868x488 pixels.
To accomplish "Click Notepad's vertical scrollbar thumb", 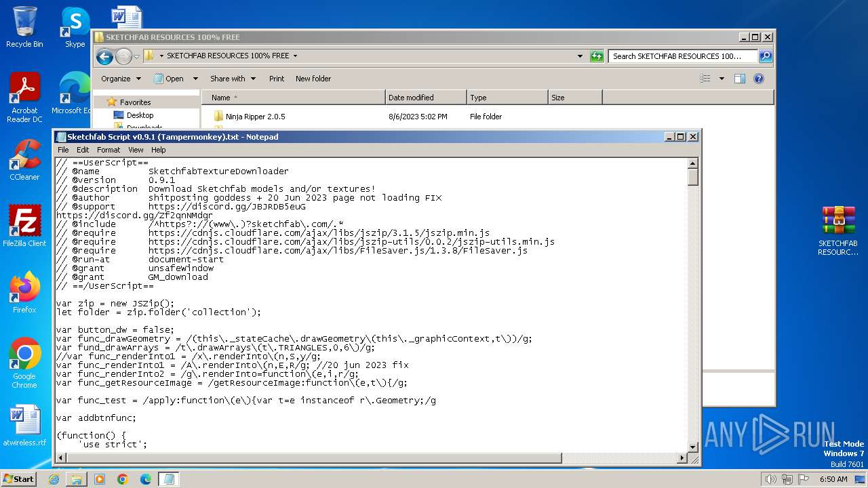I will [x=693, y=178].
